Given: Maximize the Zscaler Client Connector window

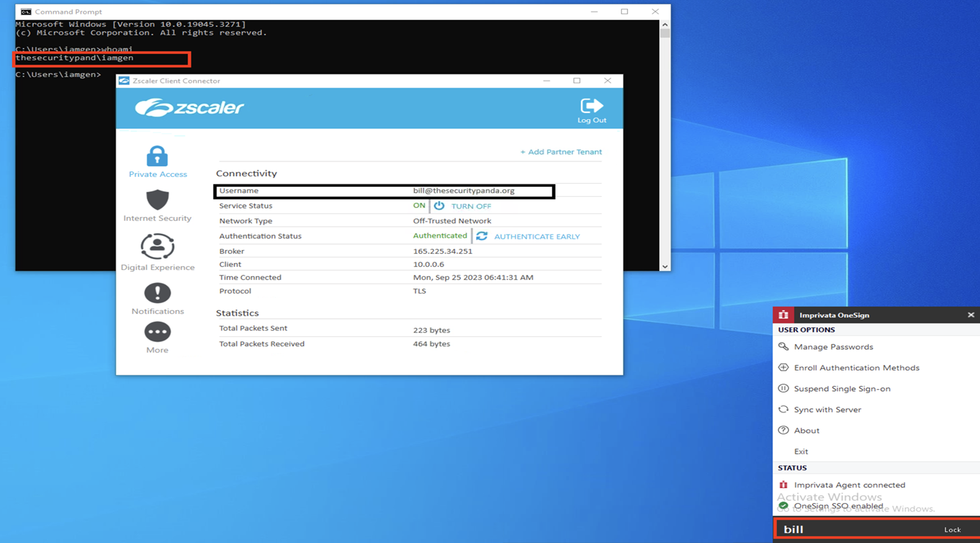Looking at the screenshot, I should tap(577, 81).
